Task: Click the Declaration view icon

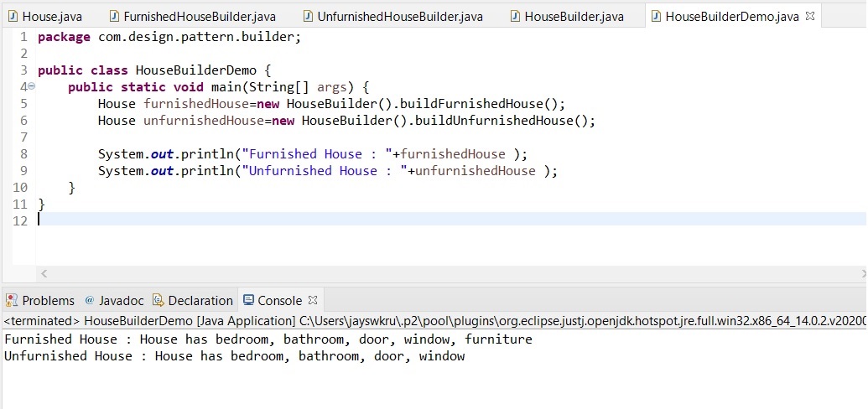Action: (159, 301)
